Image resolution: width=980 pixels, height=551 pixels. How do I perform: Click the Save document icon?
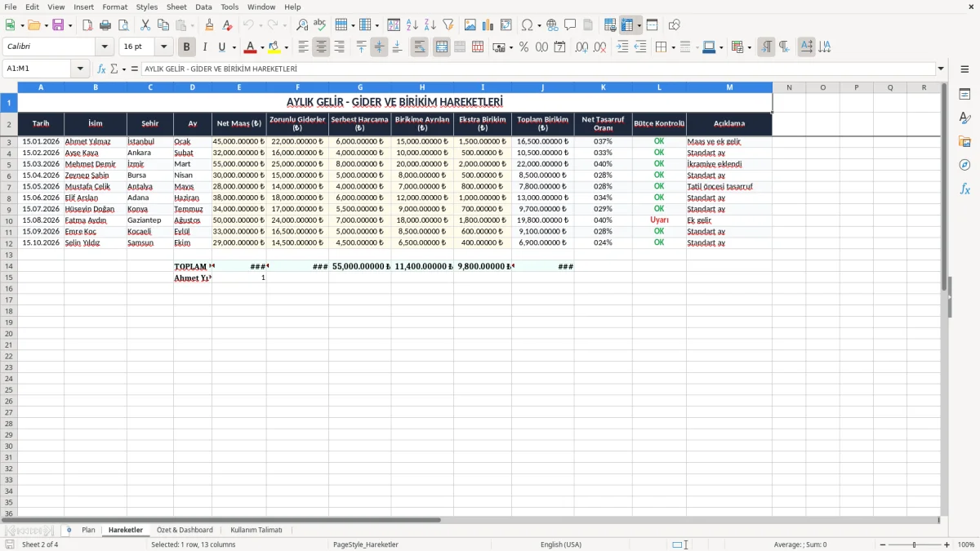(x=58, y=25)
